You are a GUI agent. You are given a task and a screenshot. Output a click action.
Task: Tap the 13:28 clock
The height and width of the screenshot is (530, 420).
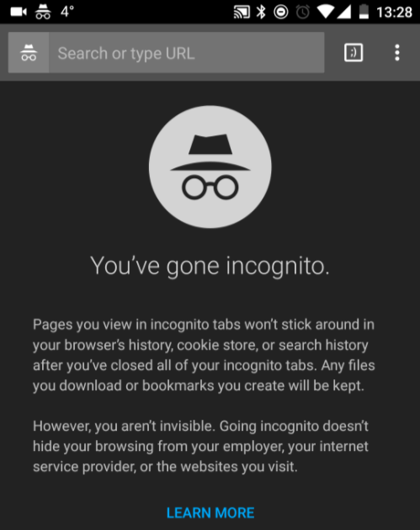click(x=394, y=13)
